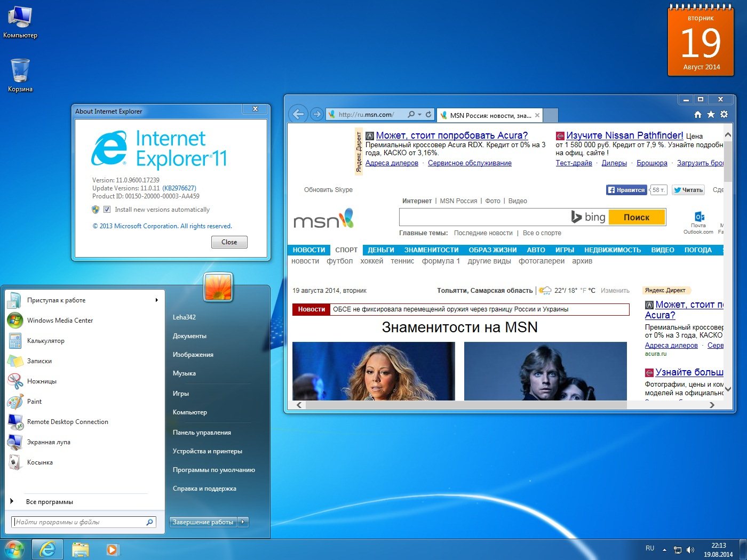747x560 pixels.
Task: Refresh the page with the reload icon
Action: [x=428, y=114]
